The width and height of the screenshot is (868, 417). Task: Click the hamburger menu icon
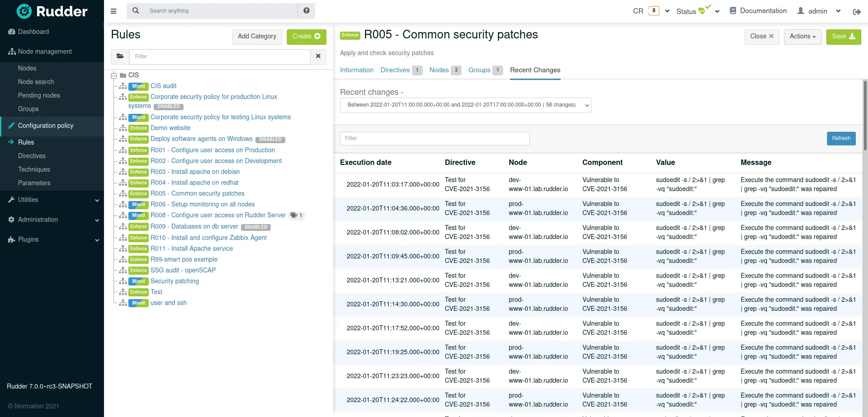coord(113,11)
